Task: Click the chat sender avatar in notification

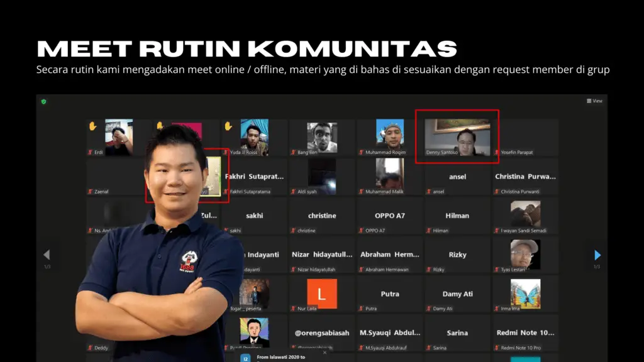Action: [245, 358]
